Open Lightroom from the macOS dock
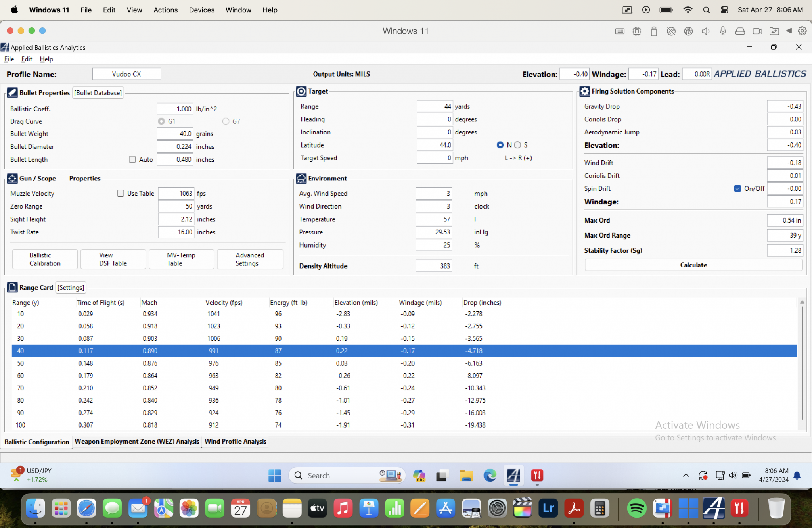Viewport: 812px width, 528px height. (548, 508)
